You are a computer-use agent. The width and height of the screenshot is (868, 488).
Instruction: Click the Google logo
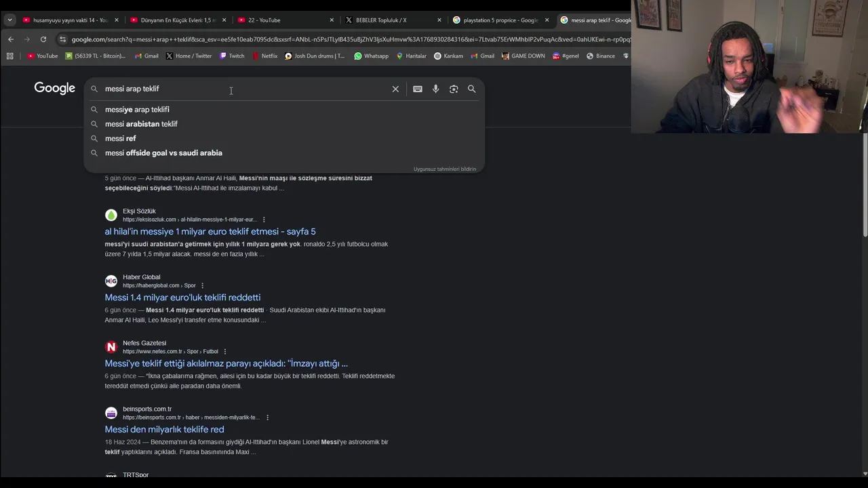click(55, 88)
